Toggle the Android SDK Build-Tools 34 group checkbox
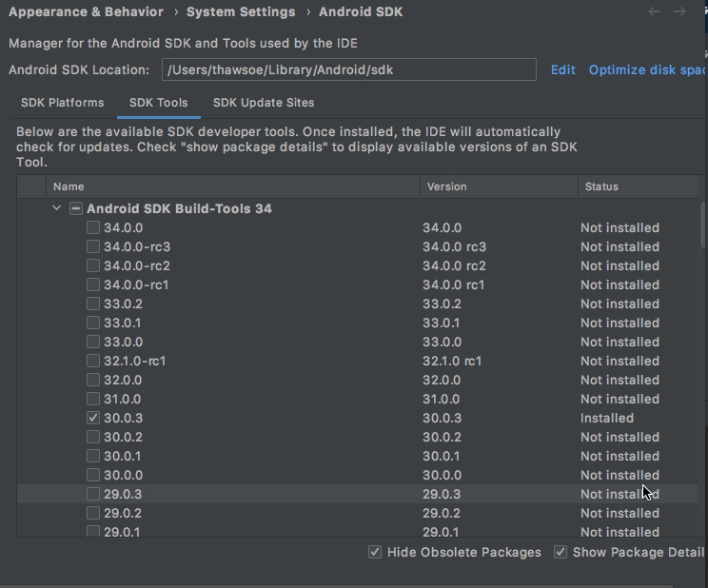Screen dimensions: 708x588 coord(76,208)
